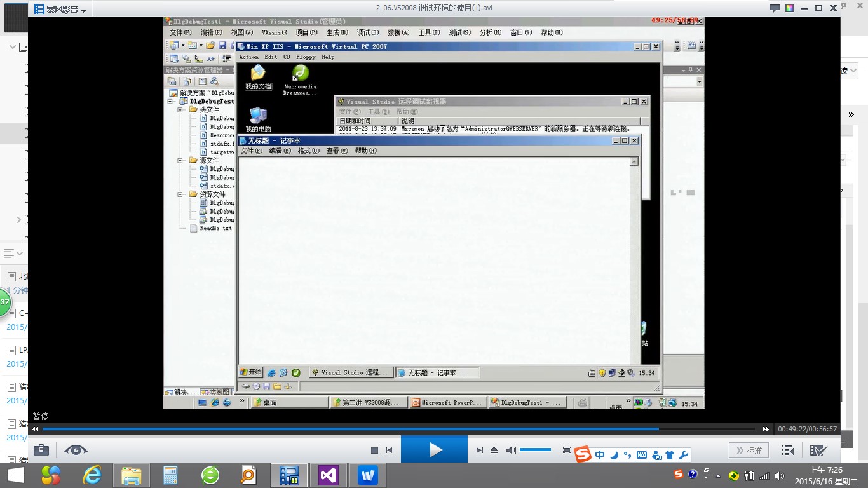Viewport: 868px width, 488px height.
Task: Click the film player icon on taskbar
Action: 289,475
